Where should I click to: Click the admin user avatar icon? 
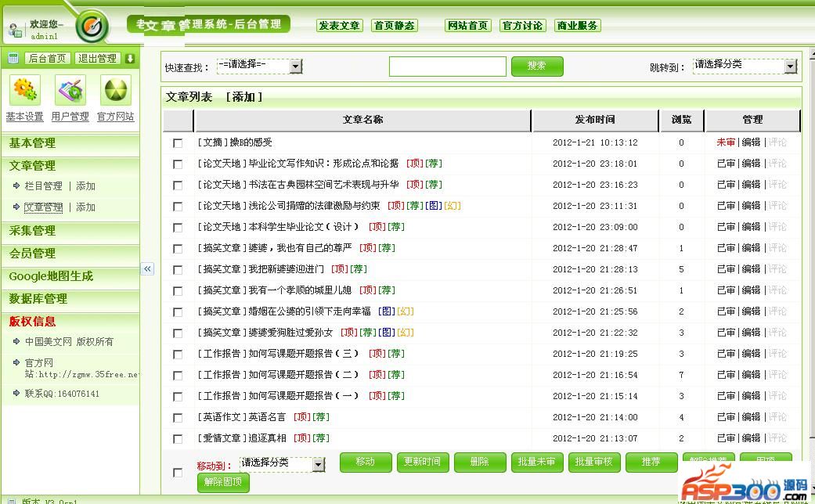point(15,31)
